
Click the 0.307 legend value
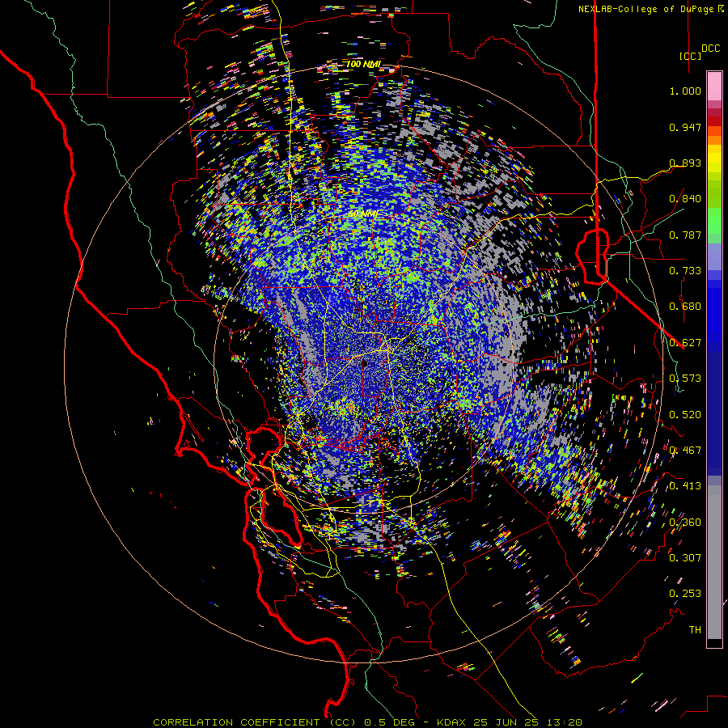[685, 557]
